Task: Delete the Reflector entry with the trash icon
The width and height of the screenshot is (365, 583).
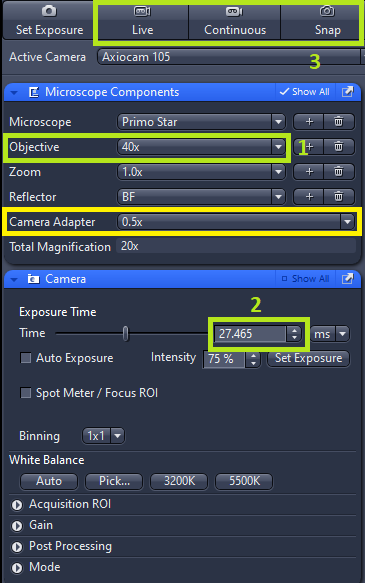Action: (x=339, y=197)
